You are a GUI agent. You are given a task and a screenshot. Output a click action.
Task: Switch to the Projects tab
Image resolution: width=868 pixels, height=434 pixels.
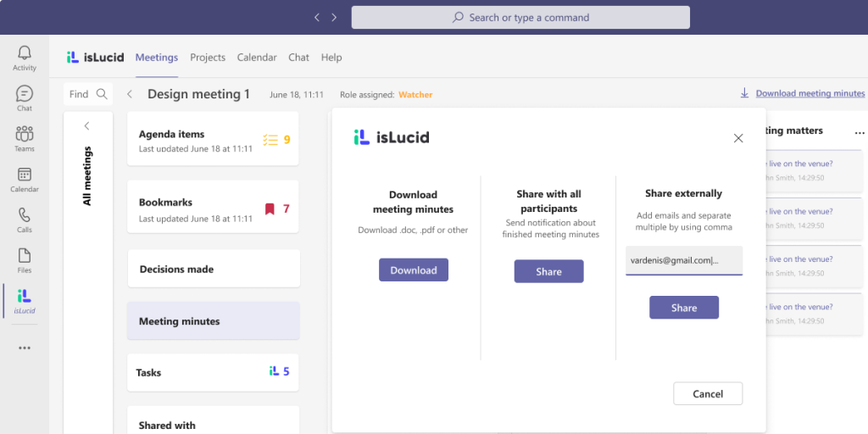pos(208,57)
